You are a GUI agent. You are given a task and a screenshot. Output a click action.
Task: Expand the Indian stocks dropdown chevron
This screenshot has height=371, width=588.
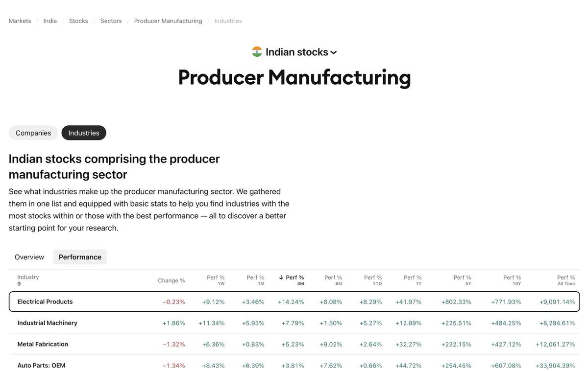334,52
